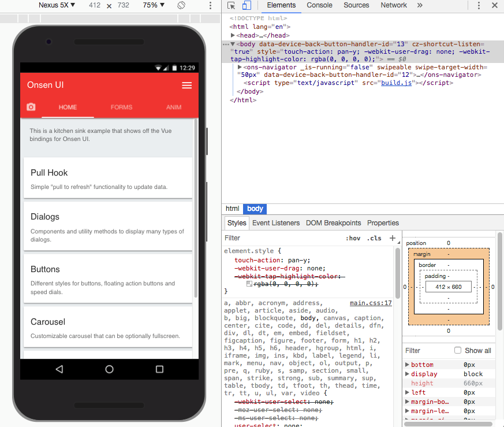Select the HOME tab in the app
This screenshot has height=427, width=504.
[68, 107]
